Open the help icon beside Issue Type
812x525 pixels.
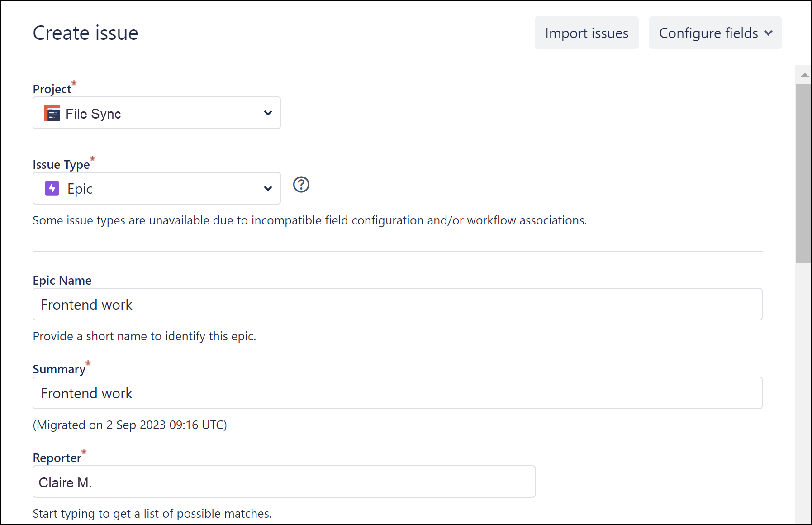[x=301, y=185]
